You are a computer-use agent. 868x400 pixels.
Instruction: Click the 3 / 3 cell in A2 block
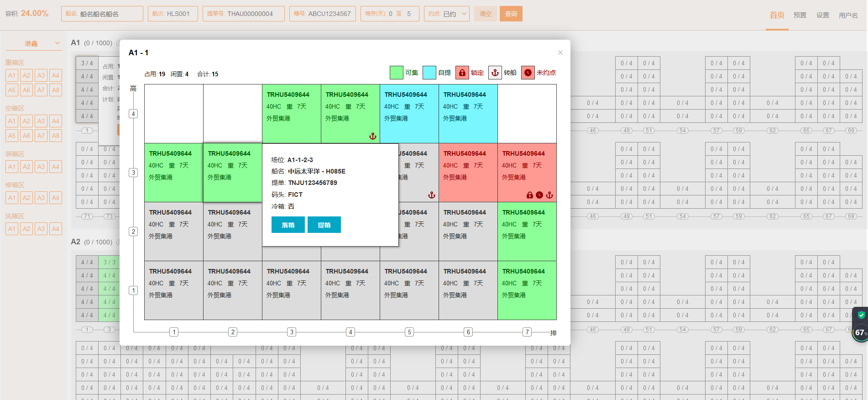[109, 262]
